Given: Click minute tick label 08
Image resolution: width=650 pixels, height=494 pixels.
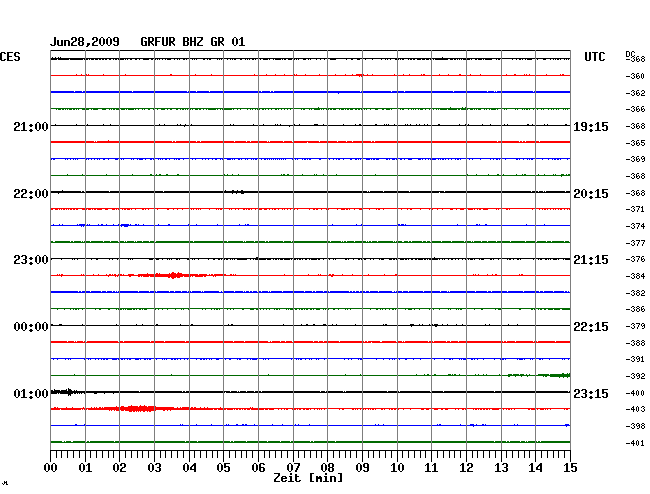Looking at the screenshot, I should pos(327,468).
